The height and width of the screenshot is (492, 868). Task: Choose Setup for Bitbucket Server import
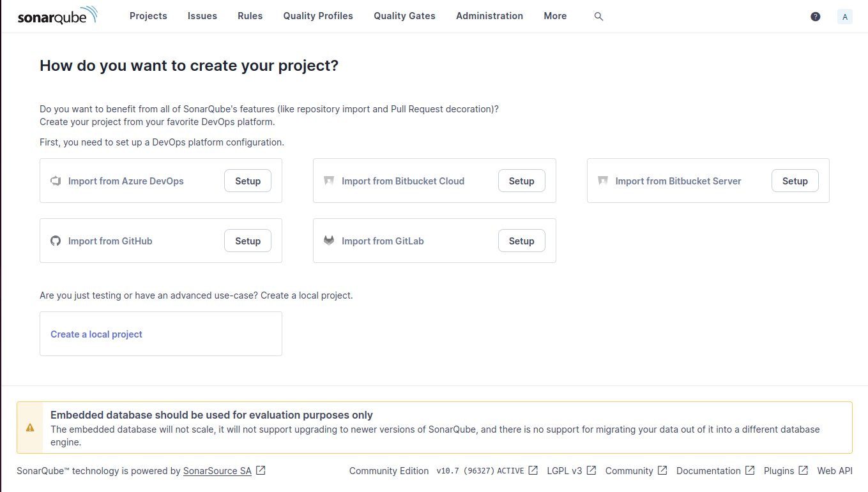(x=795, y=181)
